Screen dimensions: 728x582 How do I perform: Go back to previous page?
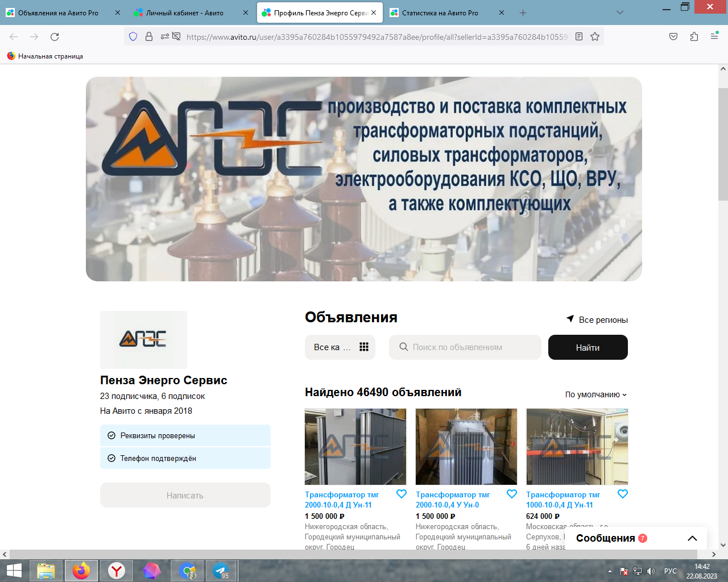pyautogui.click(x=14, y=36)
